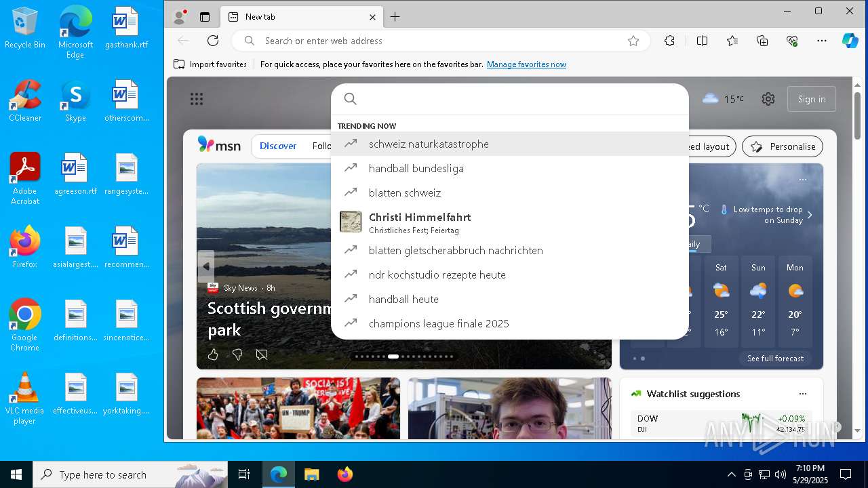
Task: Open the protest news thumbnail
Action: (x=298, y=408)
